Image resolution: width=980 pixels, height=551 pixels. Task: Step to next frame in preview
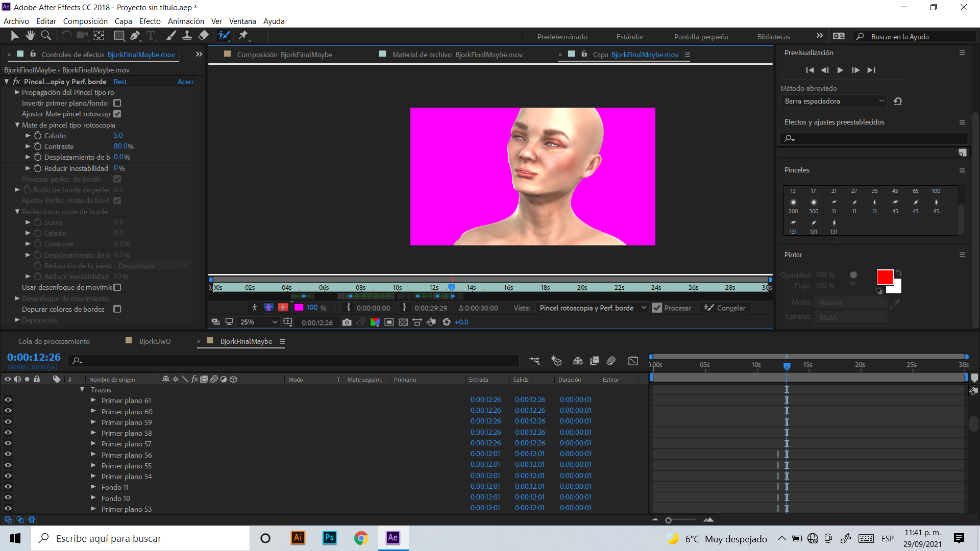(855, 70)
